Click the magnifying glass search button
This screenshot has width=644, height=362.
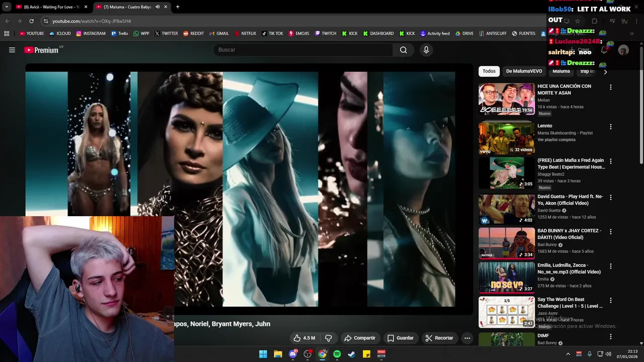tap(404, 50)
